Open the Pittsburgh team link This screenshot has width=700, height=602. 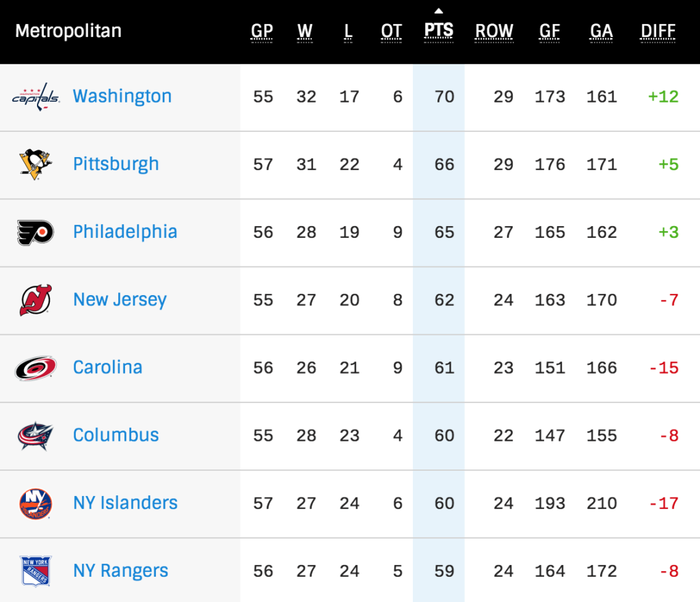tap(116, 164)
